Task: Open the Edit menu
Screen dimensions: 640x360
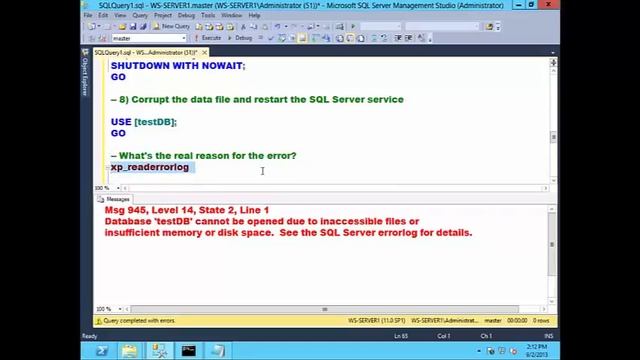Action: pyautogui.click(x=103, y=16)
